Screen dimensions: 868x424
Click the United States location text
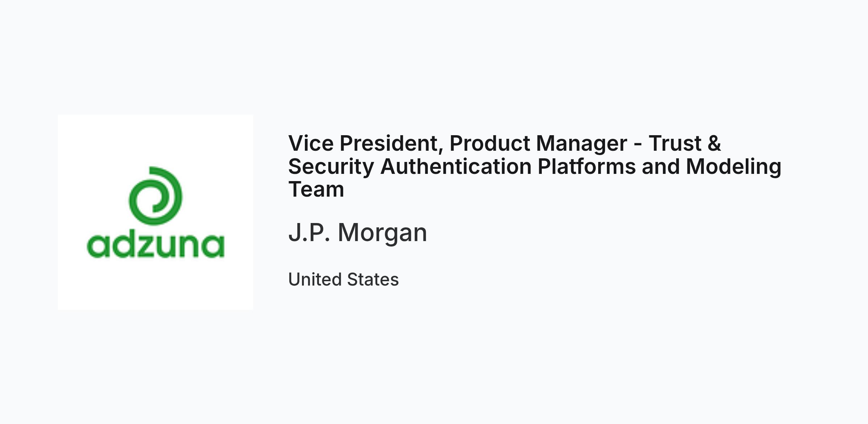(344, 279)
